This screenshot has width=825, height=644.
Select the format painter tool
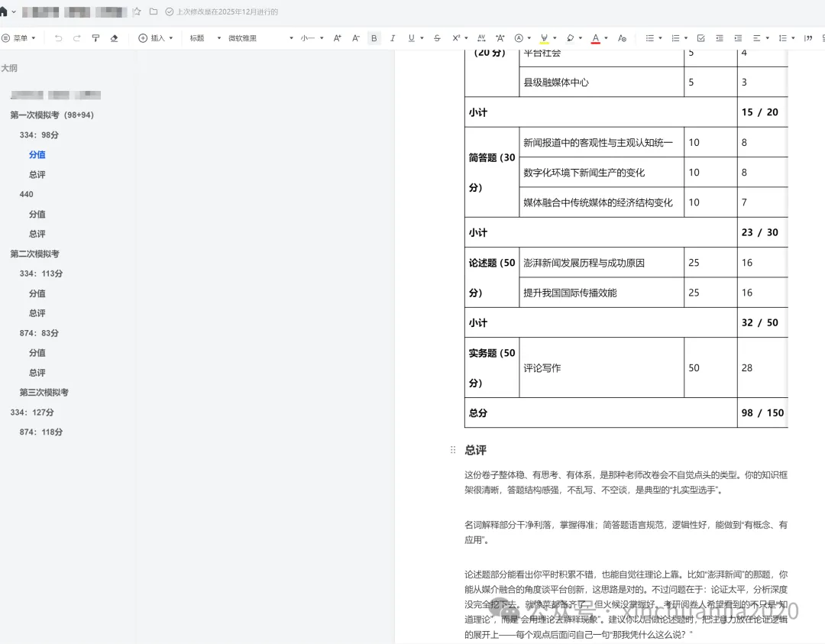(x=95, y=38)
